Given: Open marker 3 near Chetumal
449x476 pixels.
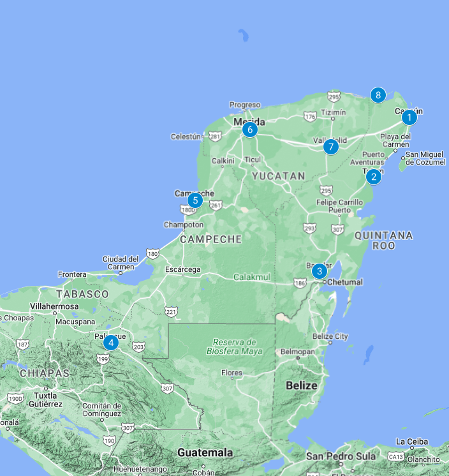Looking at the screenshot, I should coord(319,271).
